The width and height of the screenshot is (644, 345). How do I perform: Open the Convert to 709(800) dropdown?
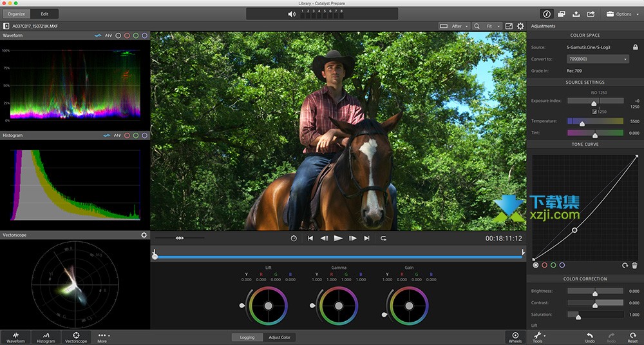point(598,59)
